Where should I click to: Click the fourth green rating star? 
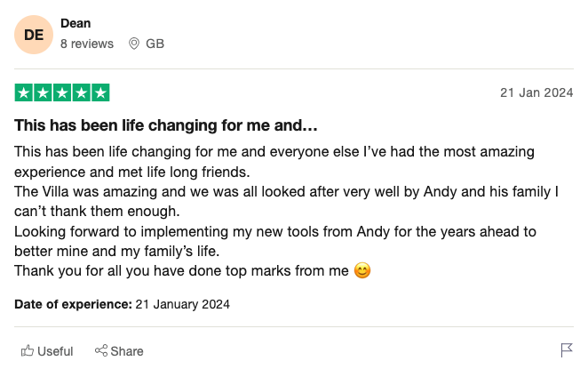[81, 92]
